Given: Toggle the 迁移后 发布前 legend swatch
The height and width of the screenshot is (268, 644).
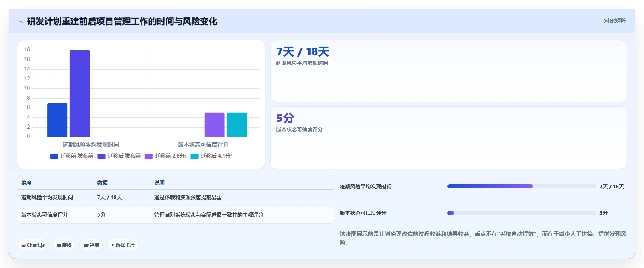Looking at the screenshot, I should (101, 156).
